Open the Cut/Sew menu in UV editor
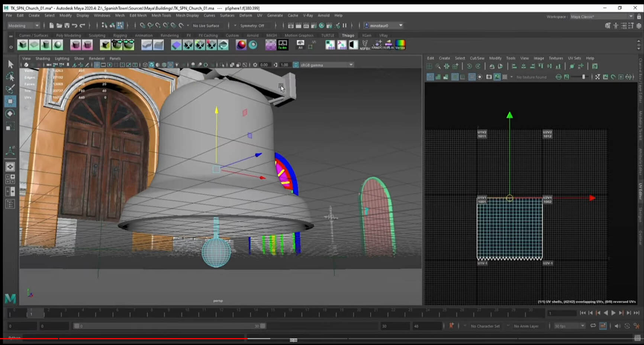 [x=477, y=58]
